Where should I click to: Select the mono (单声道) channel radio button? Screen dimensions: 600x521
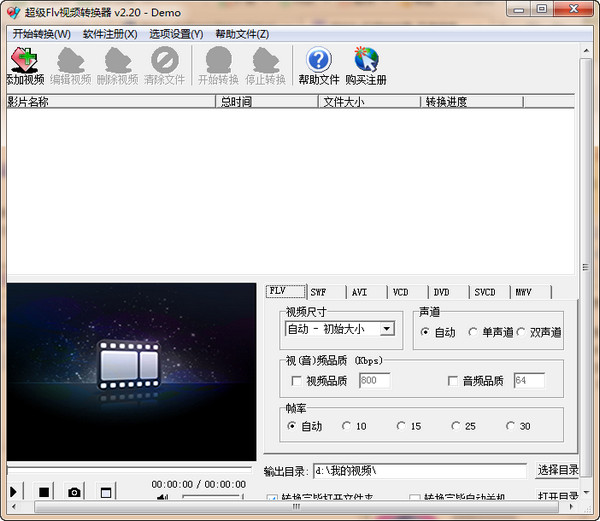pyautogui.click(x=473, y=332)
